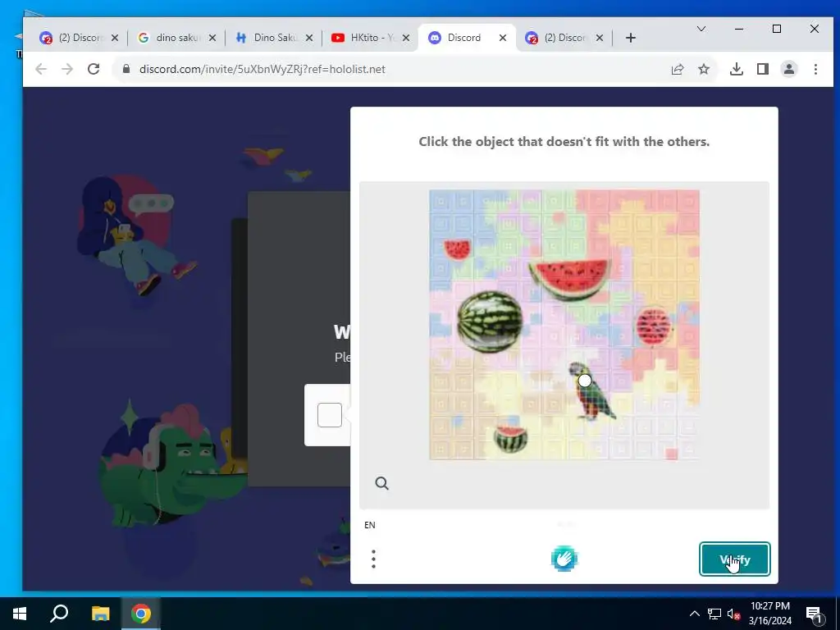Viewport: 840px width, 630px height.
Task: Click the muted volume tray icon
Action: [733, 614]
